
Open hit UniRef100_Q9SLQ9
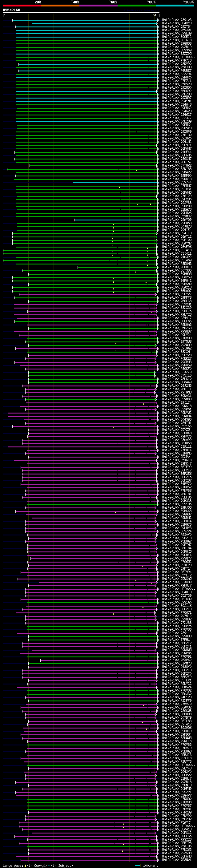click(177, 33)
